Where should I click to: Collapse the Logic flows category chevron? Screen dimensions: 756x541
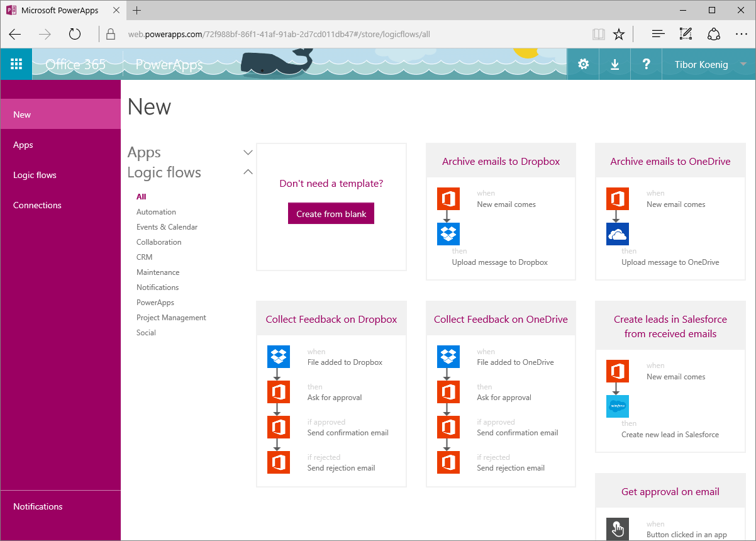pos(248,172)
